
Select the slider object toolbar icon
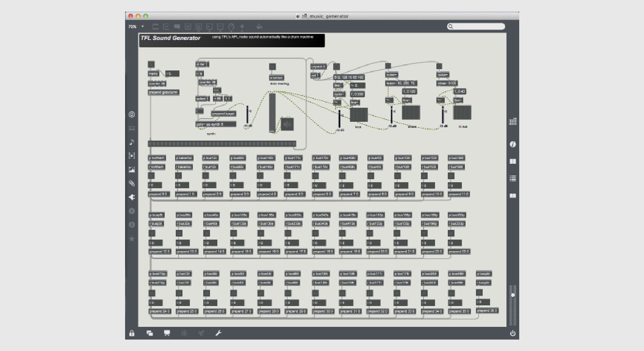click(220, 27)
